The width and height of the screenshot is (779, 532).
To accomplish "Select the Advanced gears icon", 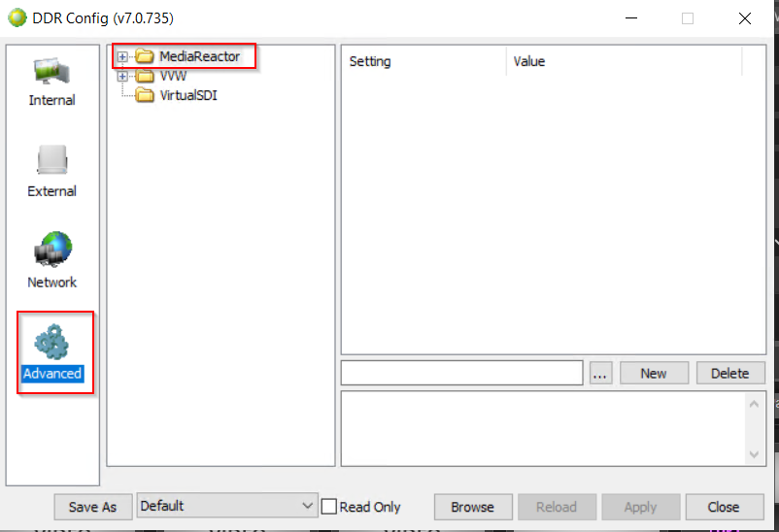I will pyautogui.click(x=51, y=342).
